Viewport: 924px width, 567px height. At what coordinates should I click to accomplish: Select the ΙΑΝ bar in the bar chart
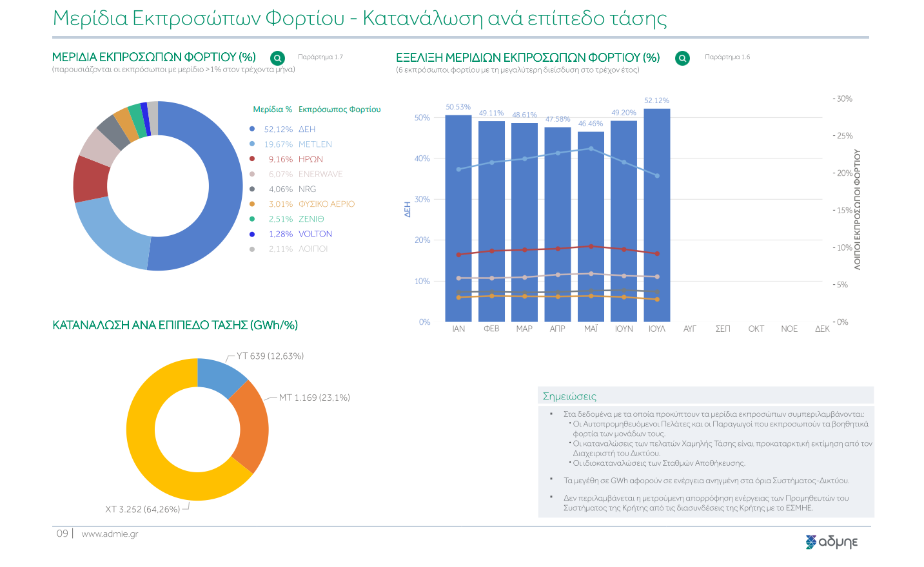pyautogui.click(x=458, y=218)
